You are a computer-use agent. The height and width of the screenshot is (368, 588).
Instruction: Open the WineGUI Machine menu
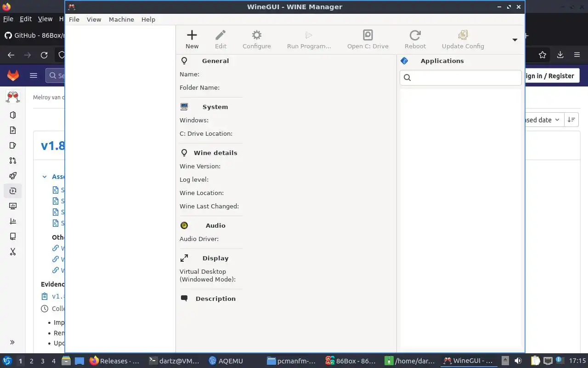(121, 19)
